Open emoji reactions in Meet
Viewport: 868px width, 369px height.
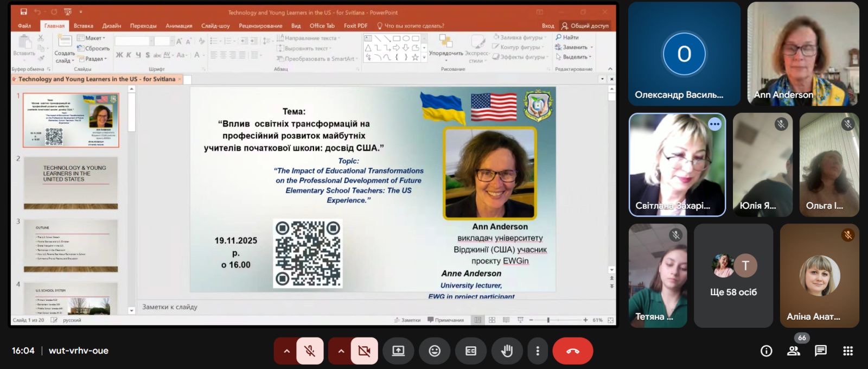(x=435, y=351)
